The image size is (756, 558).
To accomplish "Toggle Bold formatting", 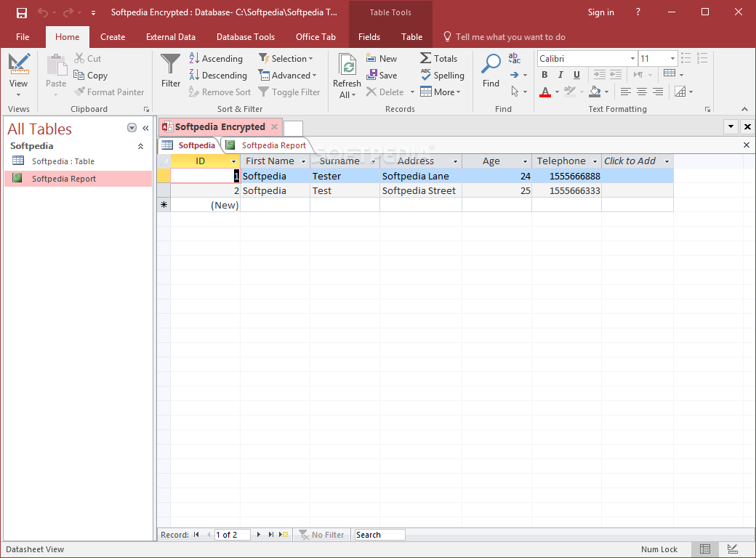I will 544,75.
